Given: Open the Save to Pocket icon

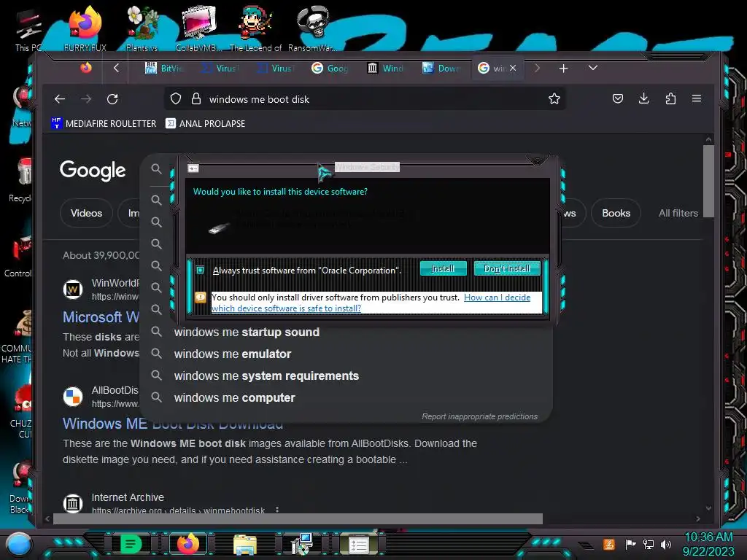Looking at the screenshot, I should click(x=618, y=98).
